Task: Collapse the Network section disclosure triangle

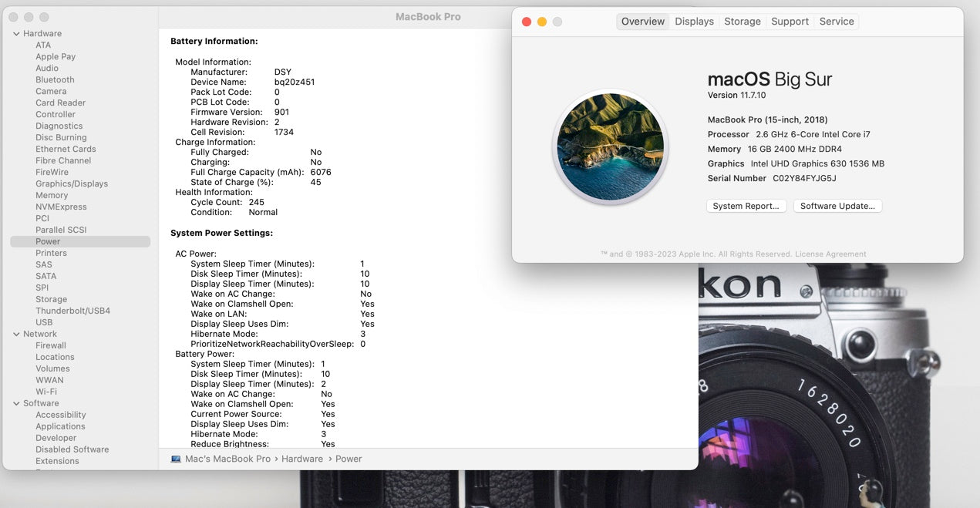Action: pos(16,335)
